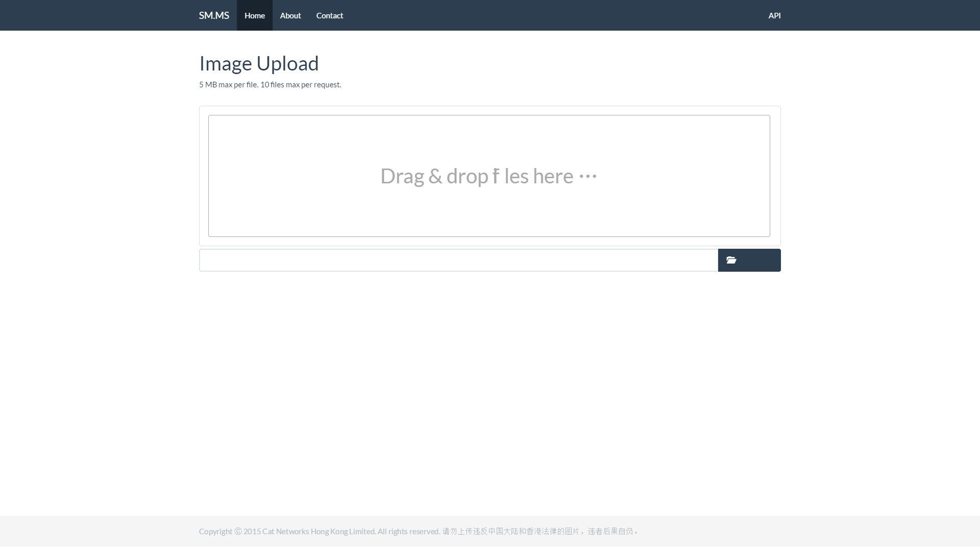Click the ellipsis after "files here"
Viewport: 980px width, 547px height.
[x=587, y=176]
